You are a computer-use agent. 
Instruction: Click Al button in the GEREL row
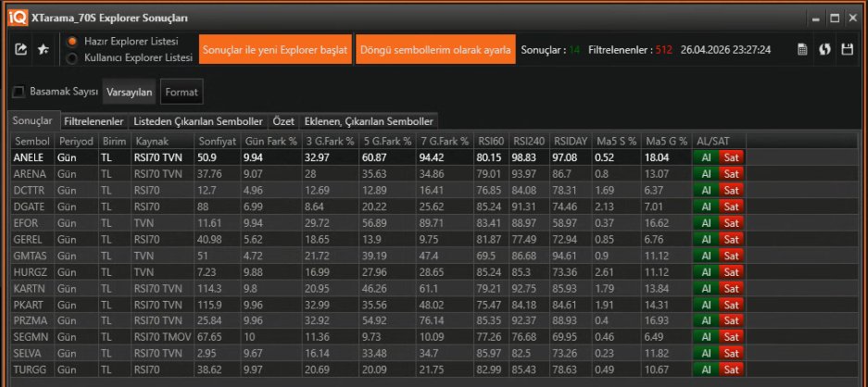(x=706, y=239)
